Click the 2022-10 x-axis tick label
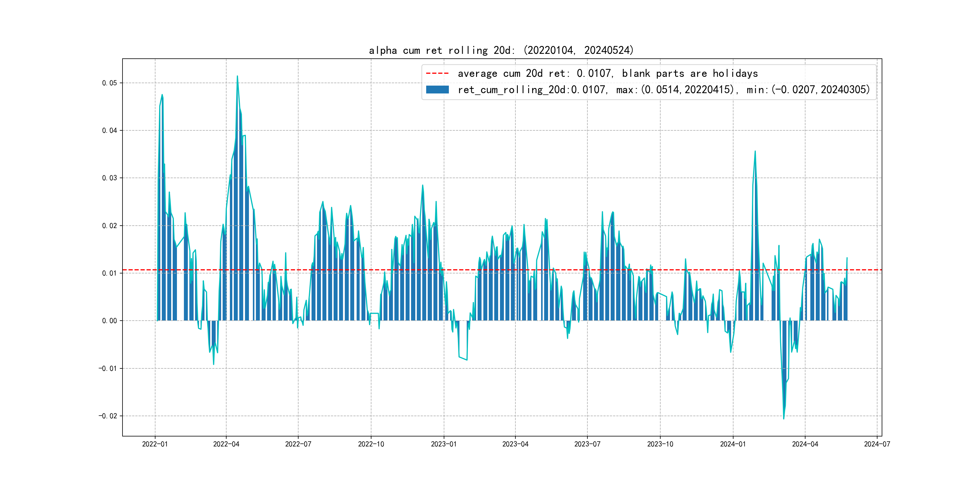 [x=371, y=444]
